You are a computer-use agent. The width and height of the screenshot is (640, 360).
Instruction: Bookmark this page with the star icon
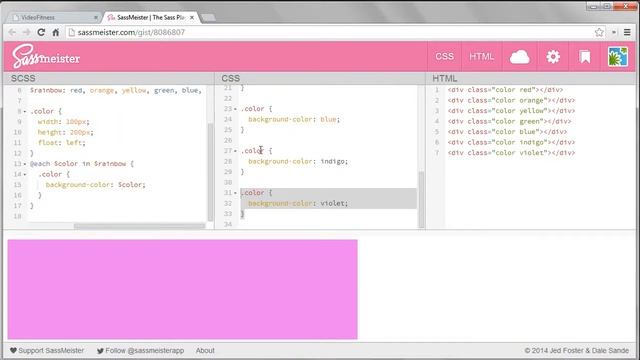[x=599, y=32]
